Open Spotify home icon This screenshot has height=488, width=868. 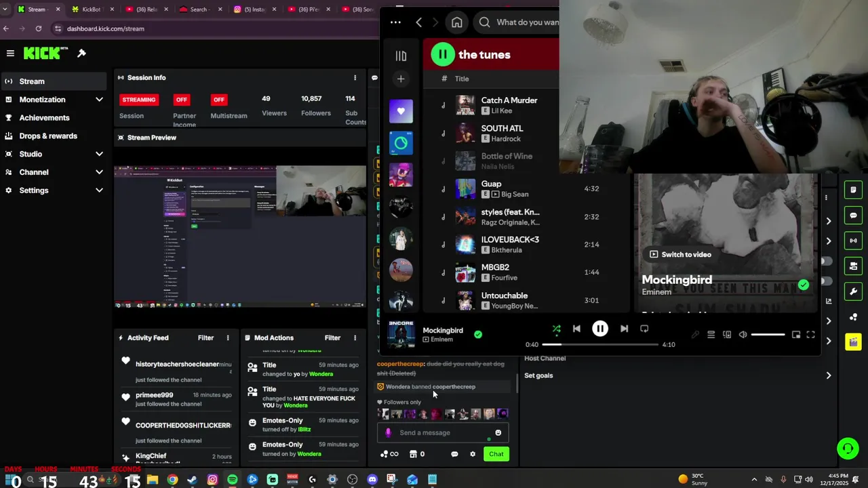click(x=457, y=22)
